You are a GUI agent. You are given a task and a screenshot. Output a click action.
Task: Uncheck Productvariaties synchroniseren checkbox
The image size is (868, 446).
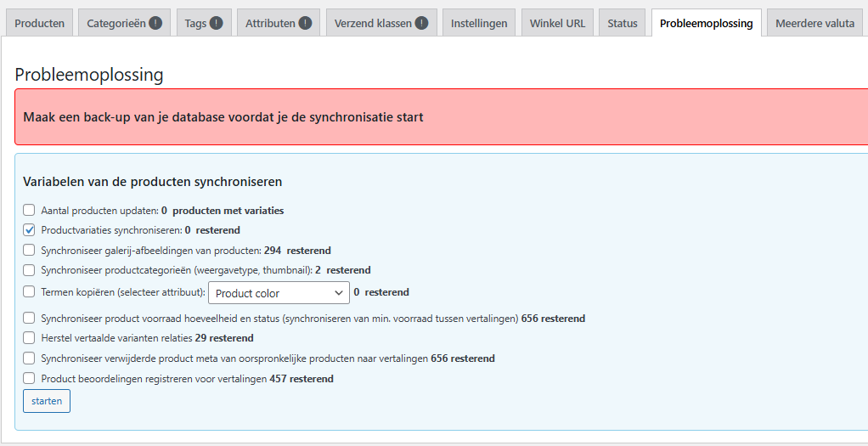click(x=29, y=229)
